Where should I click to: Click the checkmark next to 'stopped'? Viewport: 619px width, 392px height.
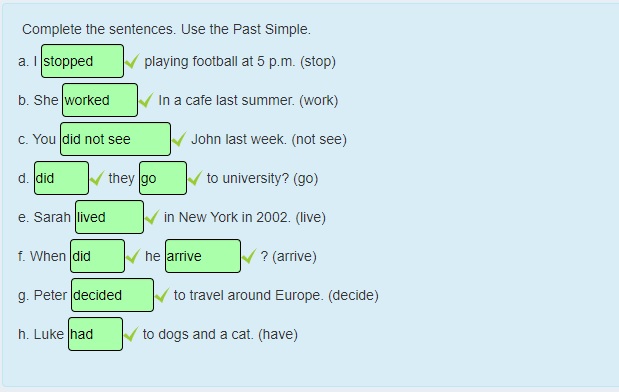[132, 62]
